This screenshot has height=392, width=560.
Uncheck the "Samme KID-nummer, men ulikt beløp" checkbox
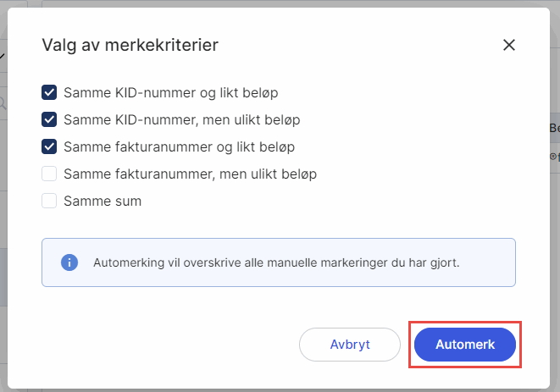(x=49, y=119)
